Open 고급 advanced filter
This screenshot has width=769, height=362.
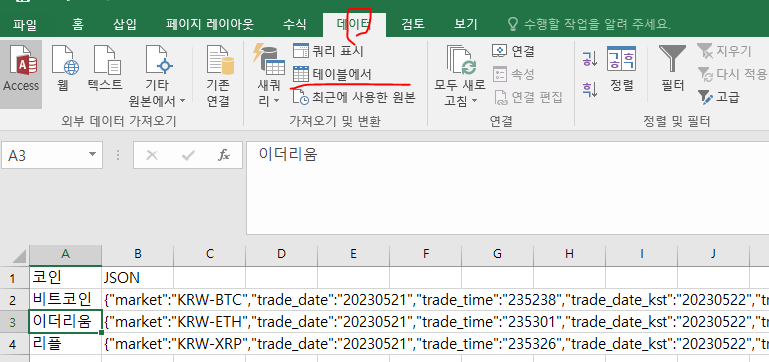click(x=718, y=97)
